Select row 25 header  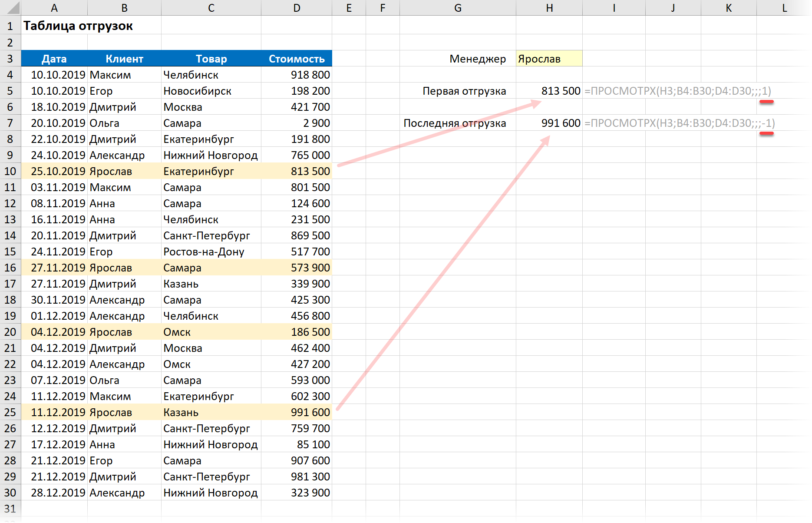click(x=10, y=412)
